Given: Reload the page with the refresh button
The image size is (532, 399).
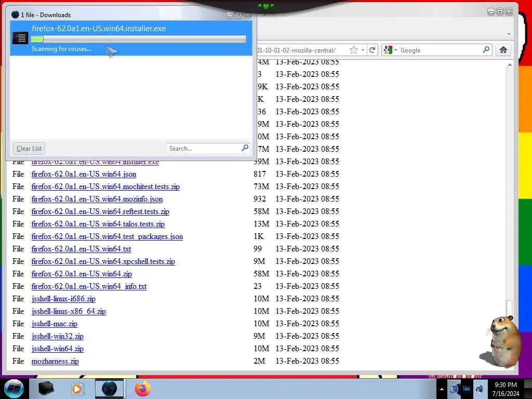Looking at the screenshot, I should pyautogui.click(x=372, y=50).
